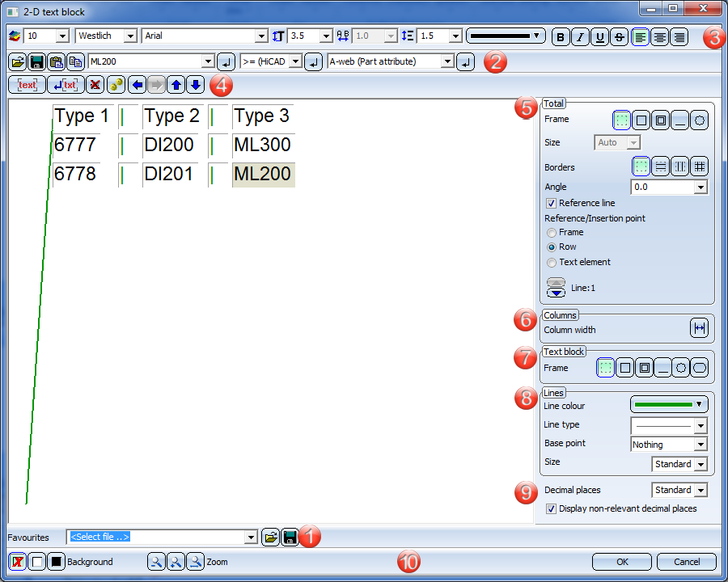Select grid borders icon in Borders row
Screen dimensions: 728x582
click(699, 166)
